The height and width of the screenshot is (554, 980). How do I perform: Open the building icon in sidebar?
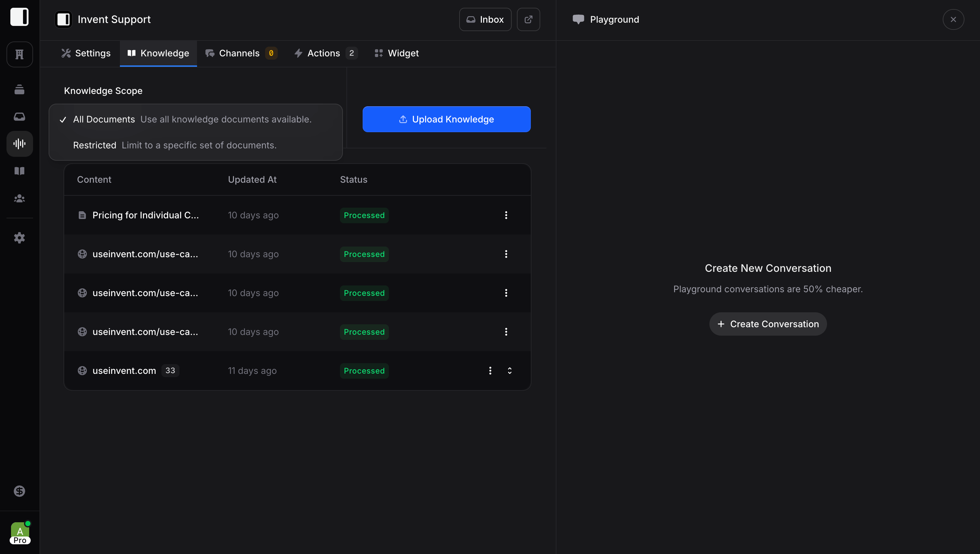[x=19, y=54]
